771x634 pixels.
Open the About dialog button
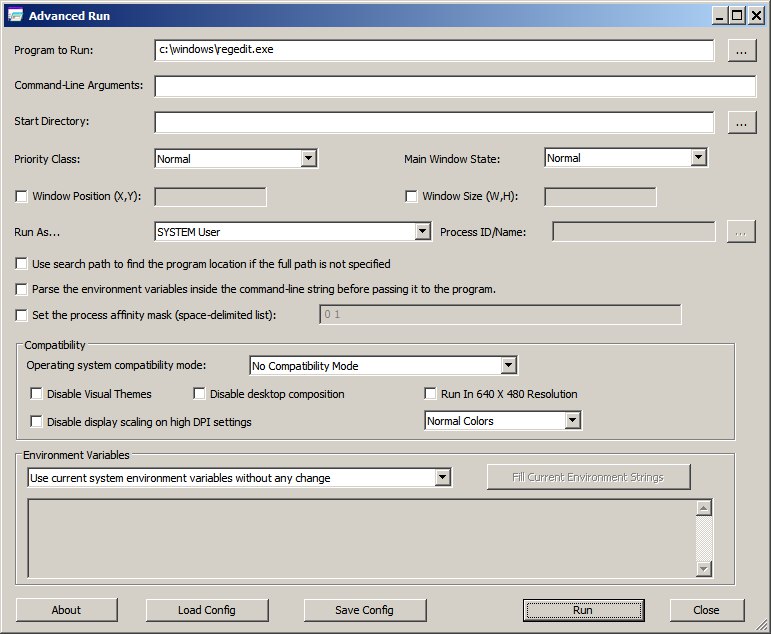[66, 610]
